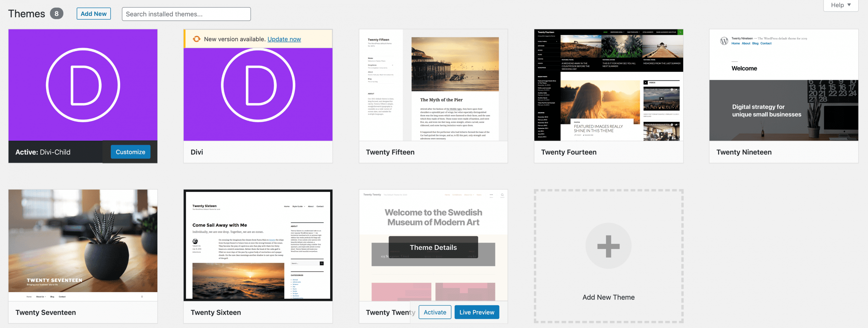Open the Twenty Sixteen theme screenshot
The height and width of the screenshot is (328, 868).
(258, 245)
